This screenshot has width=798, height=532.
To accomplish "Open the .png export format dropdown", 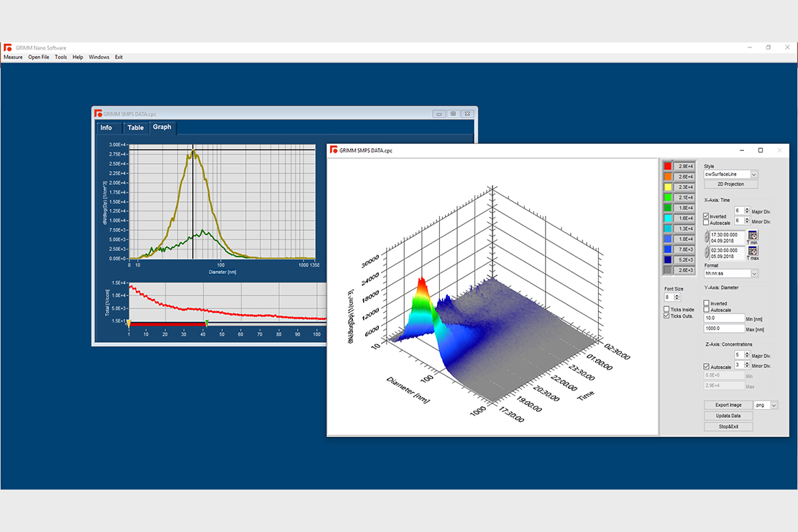I will (x=774, y=405).
